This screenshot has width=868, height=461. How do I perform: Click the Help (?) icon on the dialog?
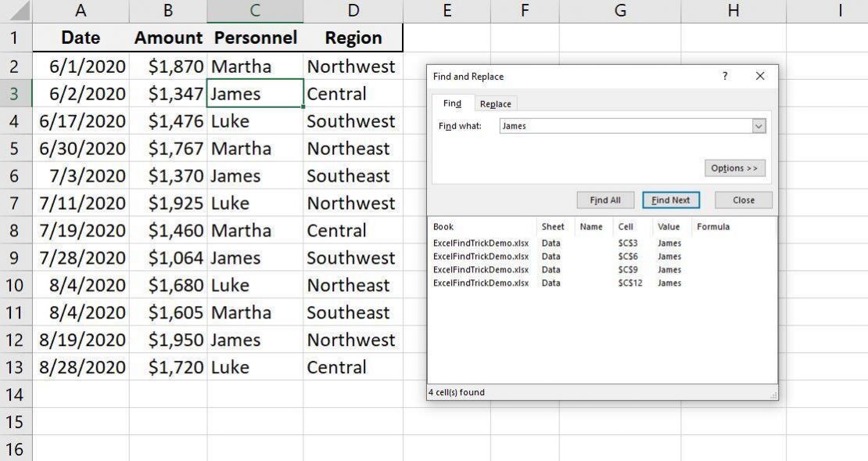(725, 76)
